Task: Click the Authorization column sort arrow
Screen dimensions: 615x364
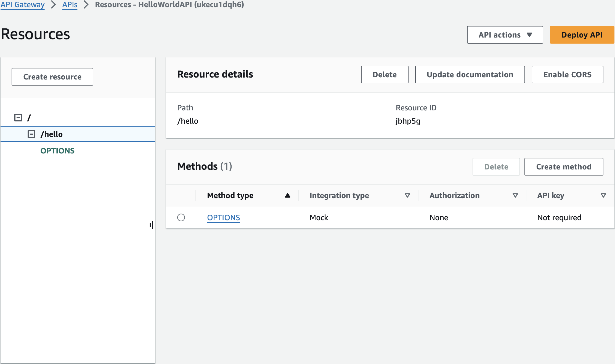Action: [x=515, y=195]
